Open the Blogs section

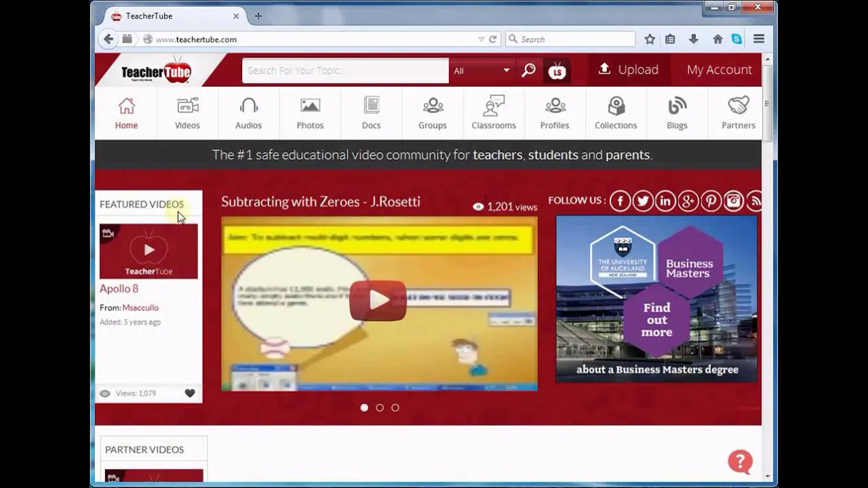677,113
